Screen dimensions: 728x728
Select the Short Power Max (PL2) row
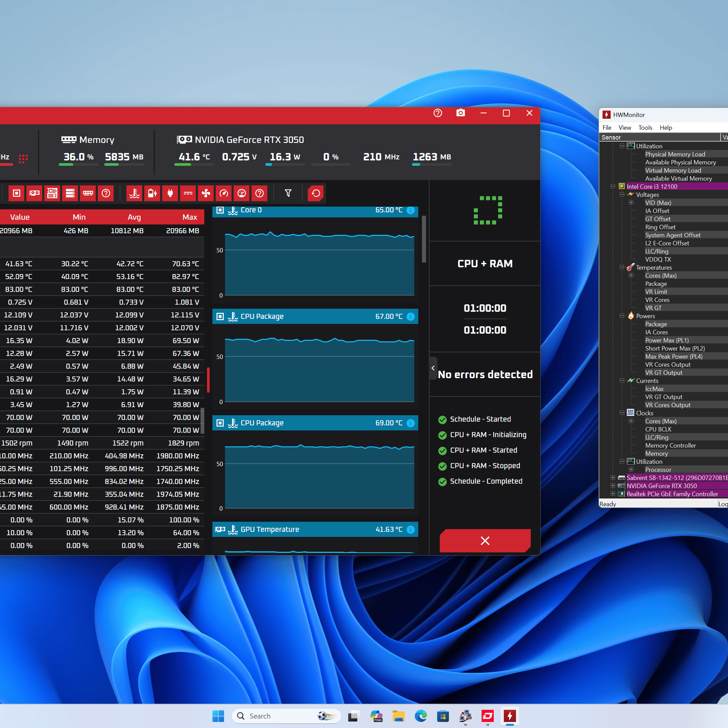pos(675,349)
